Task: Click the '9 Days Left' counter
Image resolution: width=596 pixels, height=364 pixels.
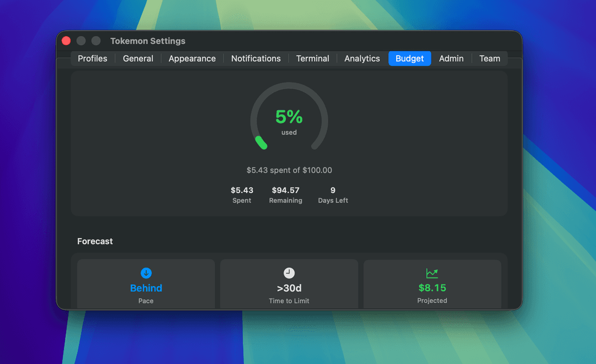Action: (333, 195)
